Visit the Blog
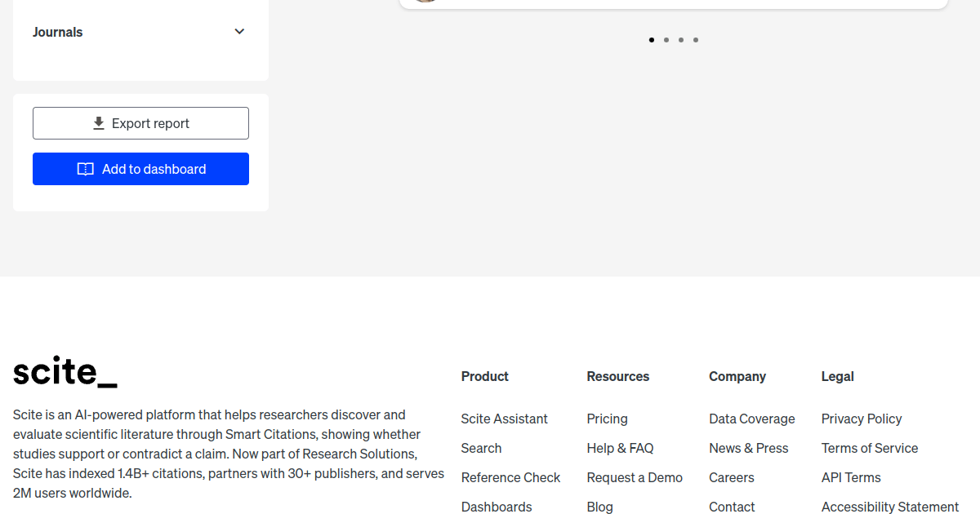 [599, 507]
